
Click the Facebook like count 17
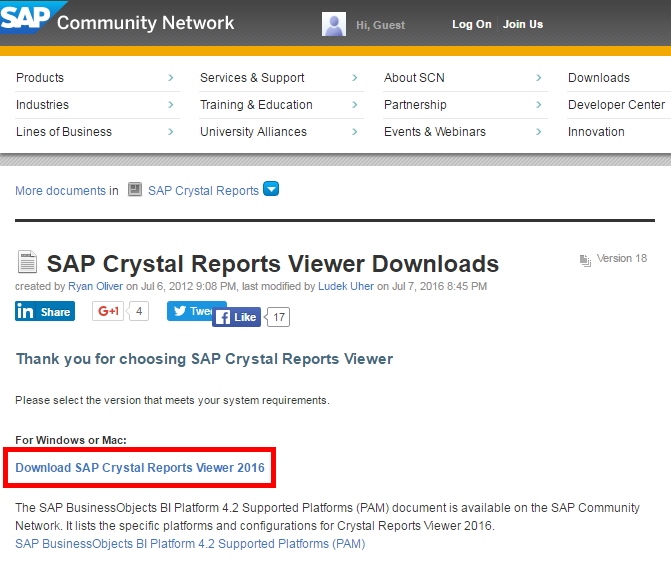[279, 317]
